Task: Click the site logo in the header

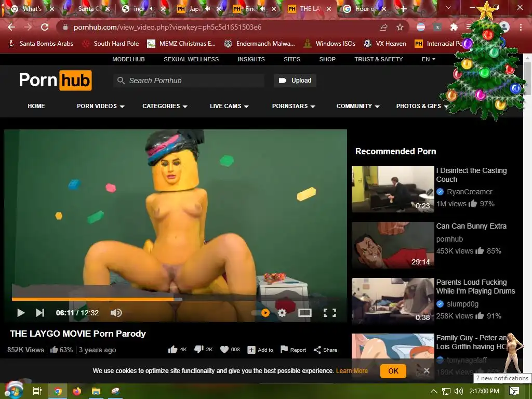Action: 55,81
